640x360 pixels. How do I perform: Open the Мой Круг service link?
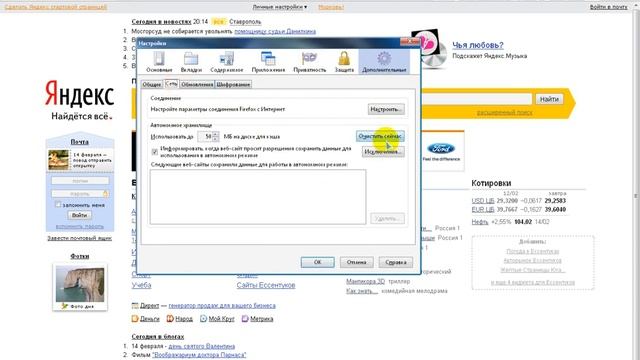click(221, 319)
